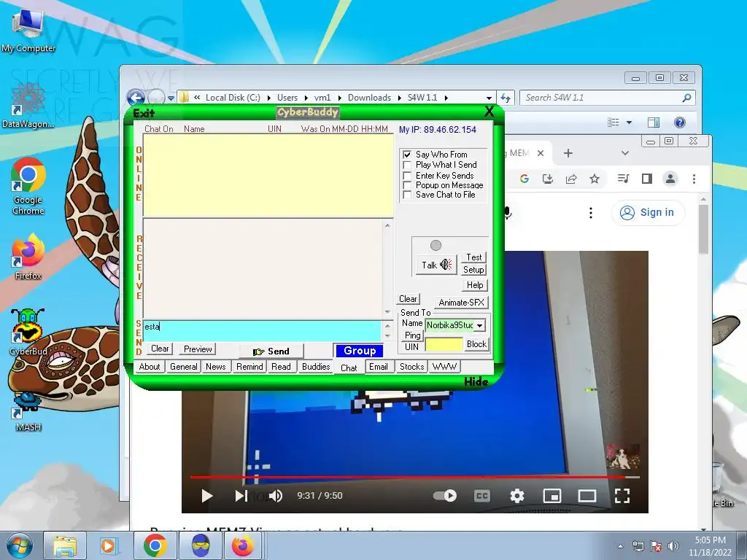747x560 pixels.
Task: Enable Popup on Message checkbox
Action: pyautogui.click(x=407, y=185)
